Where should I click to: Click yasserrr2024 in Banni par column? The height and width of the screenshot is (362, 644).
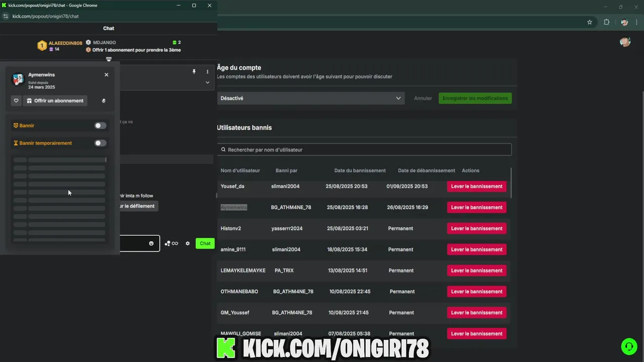(x=287, y=228)
